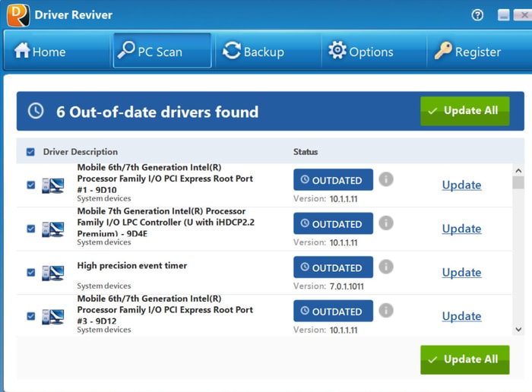Click OUTDATED badge for Root Port #1 - 9D10
The width and height of the screenshot is (532, 392).
click(x=333, y=180)
